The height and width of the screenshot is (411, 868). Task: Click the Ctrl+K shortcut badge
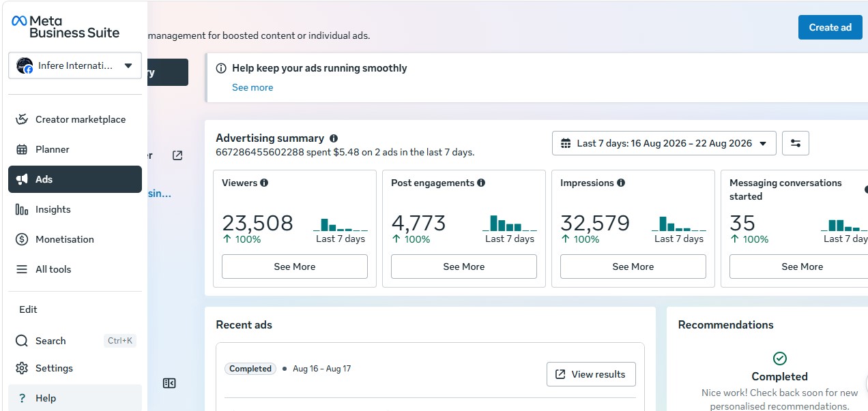click(x=120, y=341)
